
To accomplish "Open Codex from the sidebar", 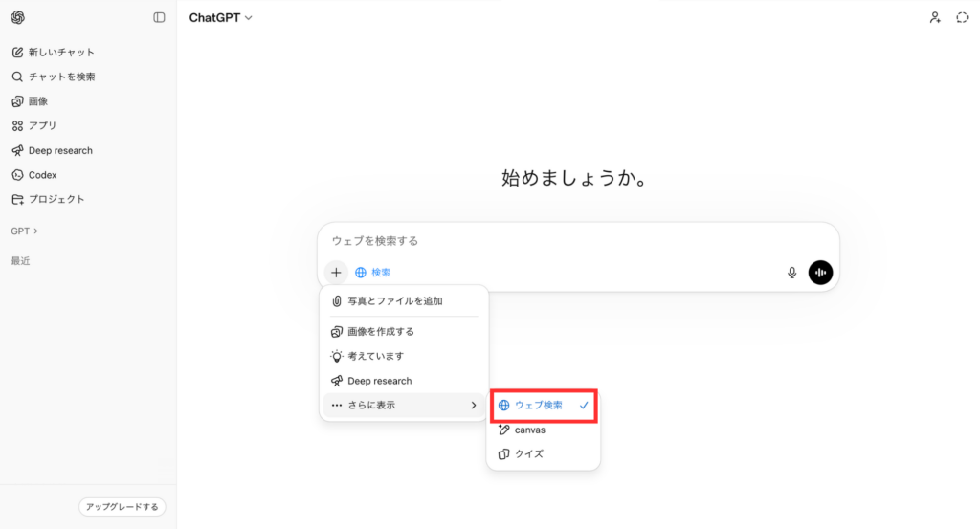I will coord(34,175).
